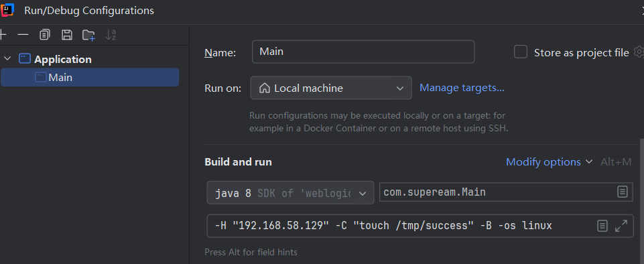Screen dimensions: 644x264
Task: Open the gear settings beside Store as project file
Action: coord(639,52)
